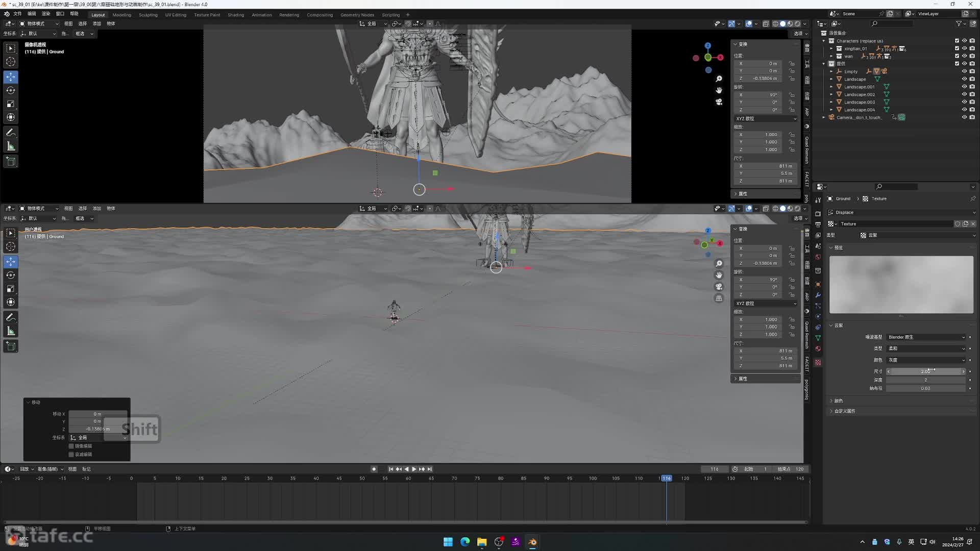Collapse the Characters (replace us) collection

coord(824,41)
